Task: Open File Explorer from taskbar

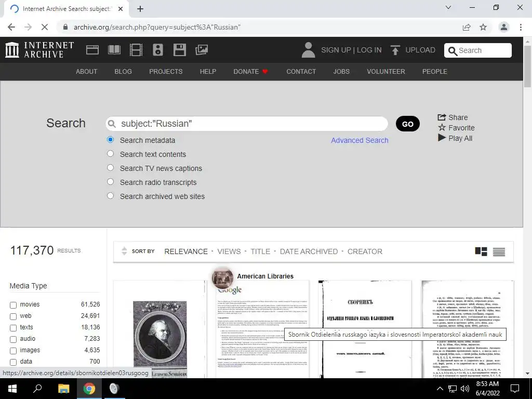Action: click(63, 389)
